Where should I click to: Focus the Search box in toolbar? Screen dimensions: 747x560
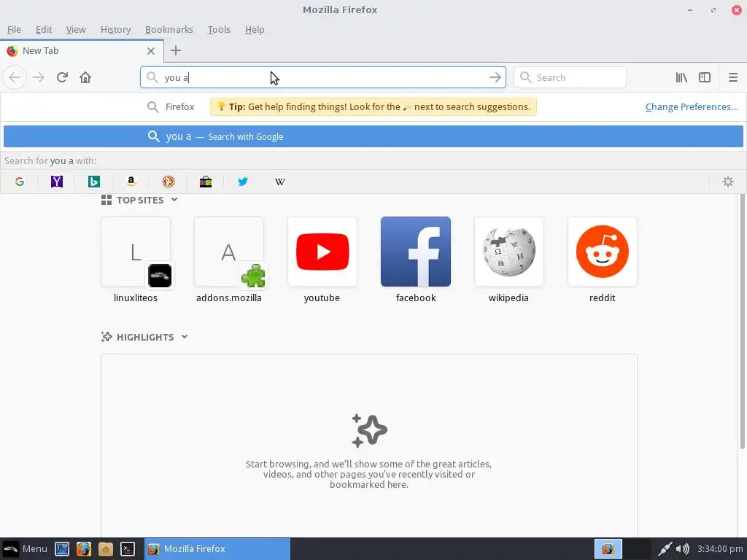570,77
